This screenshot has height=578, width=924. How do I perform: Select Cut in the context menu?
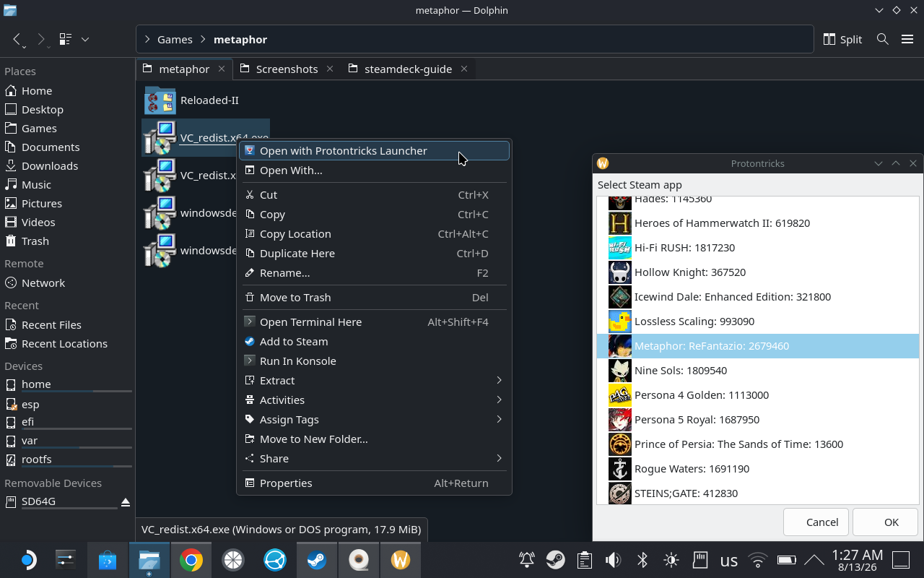[375, 194]
